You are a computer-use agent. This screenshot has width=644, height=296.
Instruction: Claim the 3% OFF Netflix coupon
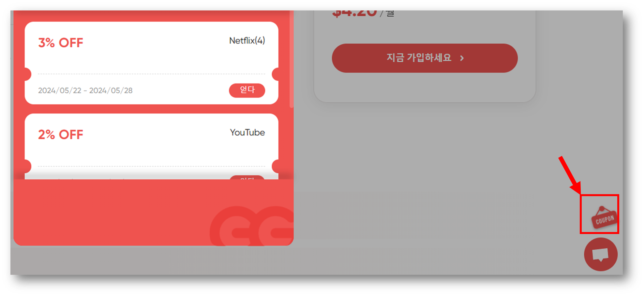click(x=247, y=90)
